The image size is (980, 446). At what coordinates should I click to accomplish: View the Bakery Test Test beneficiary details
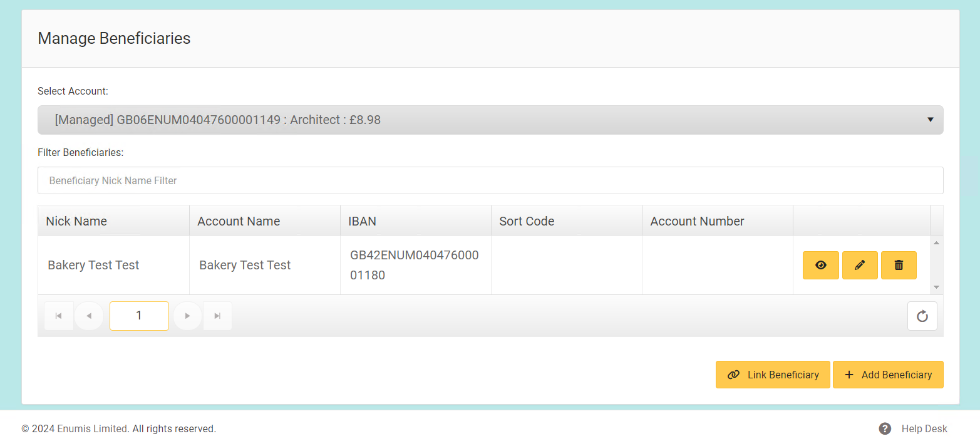pos(820,265)
